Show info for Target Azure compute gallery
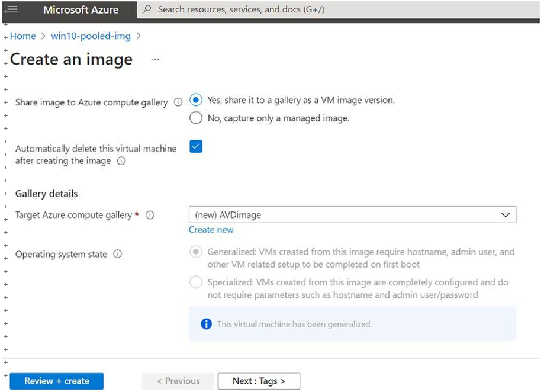Image resolution: width=544 pixels, height=392 pixels. [150, 215]
